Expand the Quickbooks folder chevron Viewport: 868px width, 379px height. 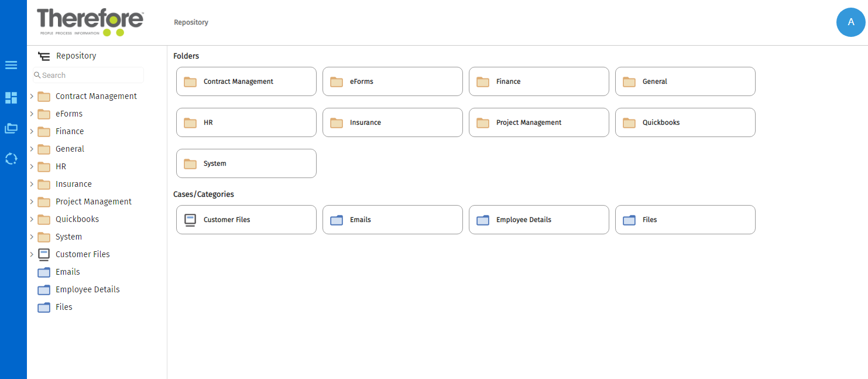[x=32, y=219]
